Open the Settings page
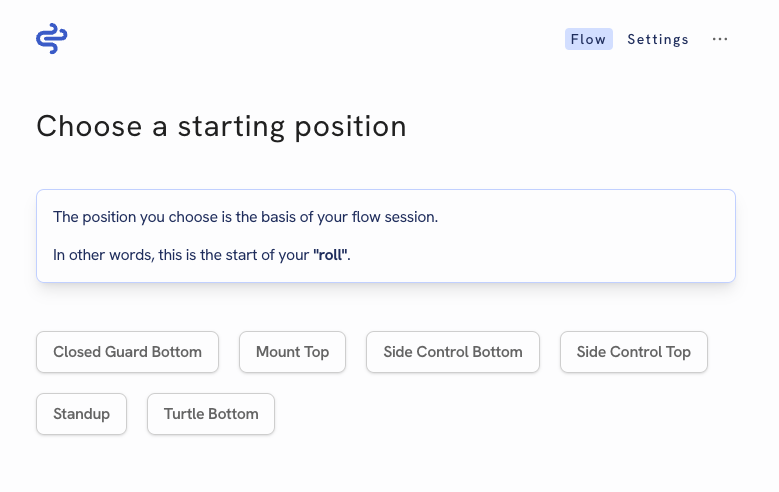 [658, 39]
